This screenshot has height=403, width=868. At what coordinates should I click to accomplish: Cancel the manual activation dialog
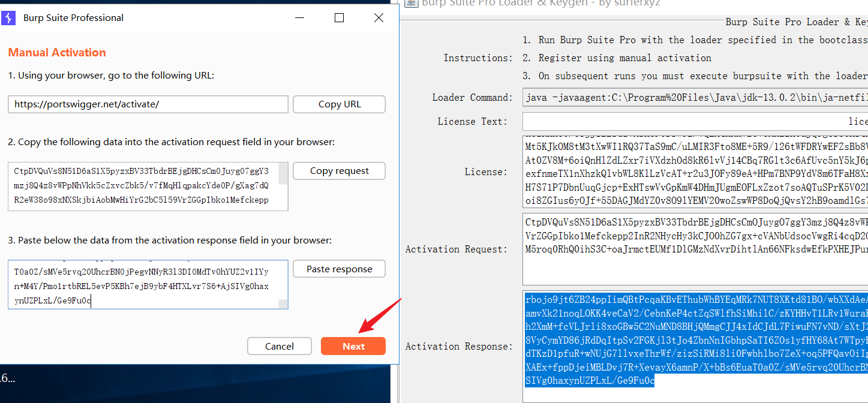[x=280, y=346]
